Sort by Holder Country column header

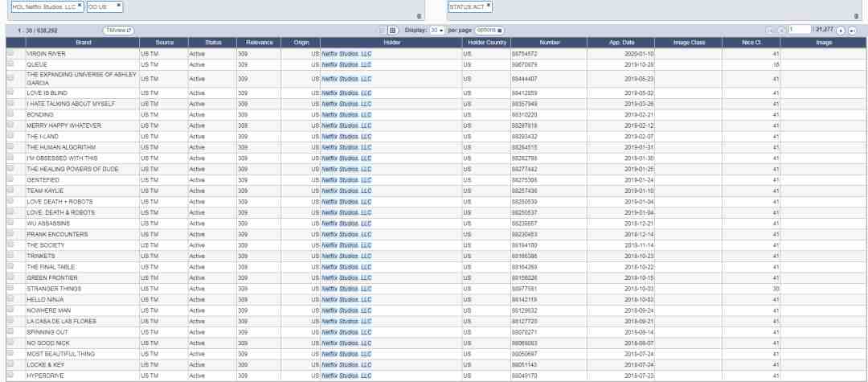486,43
